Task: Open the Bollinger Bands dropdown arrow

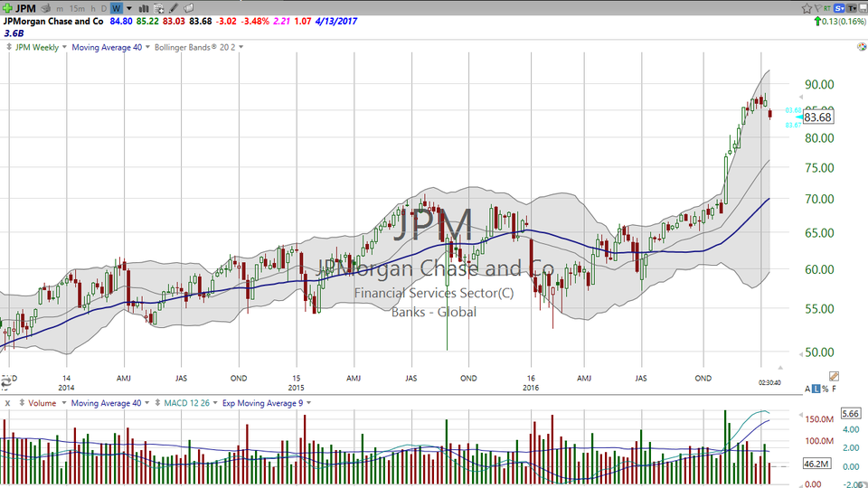Action: (241, 47)
